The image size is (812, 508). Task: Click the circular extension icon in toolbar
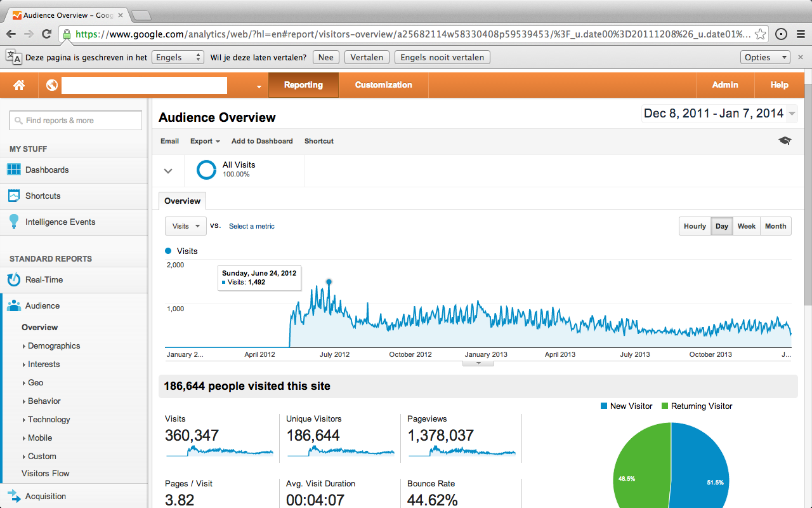781,34
